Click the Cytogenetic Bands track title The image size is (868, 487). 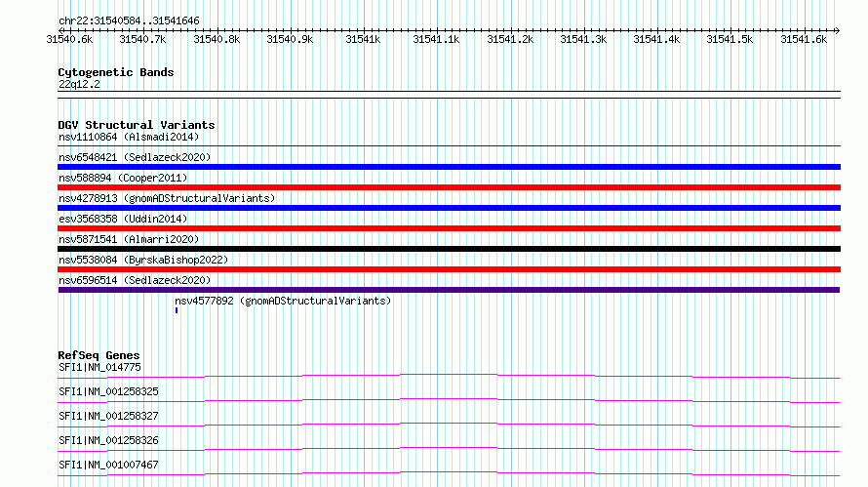tap(116, 72)
